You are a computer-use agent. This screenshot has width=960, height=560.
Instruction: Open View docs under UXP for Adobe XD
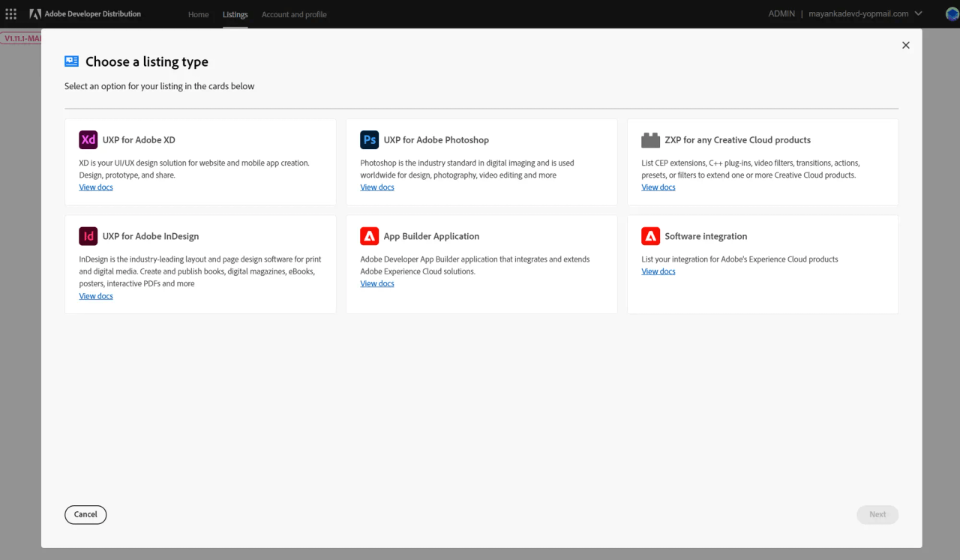(x=96, y=187)
